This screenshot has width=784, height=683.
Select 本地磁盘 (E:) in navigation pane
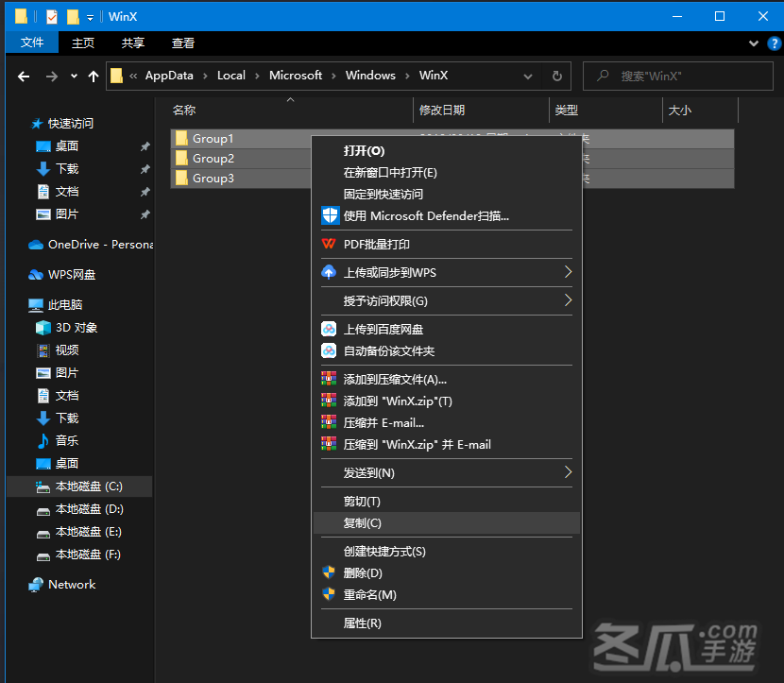[x=80, y=532]
